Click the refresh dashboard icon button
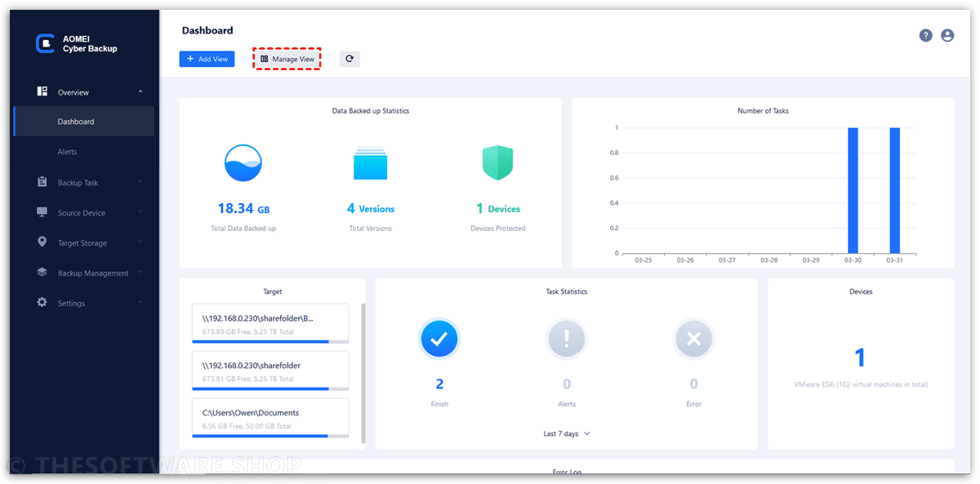The width and height of the screenshot is (980, 484). click(350, 59)
